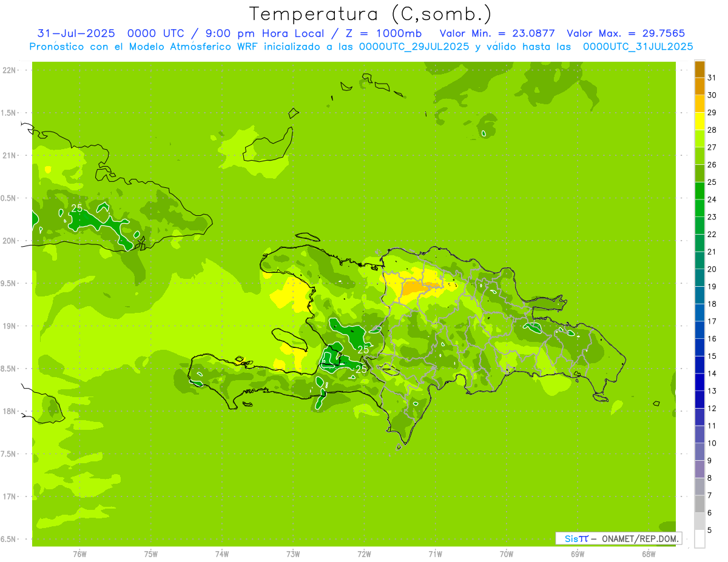
Task: Click the "71W" longitude label
Action: (435, 554)
